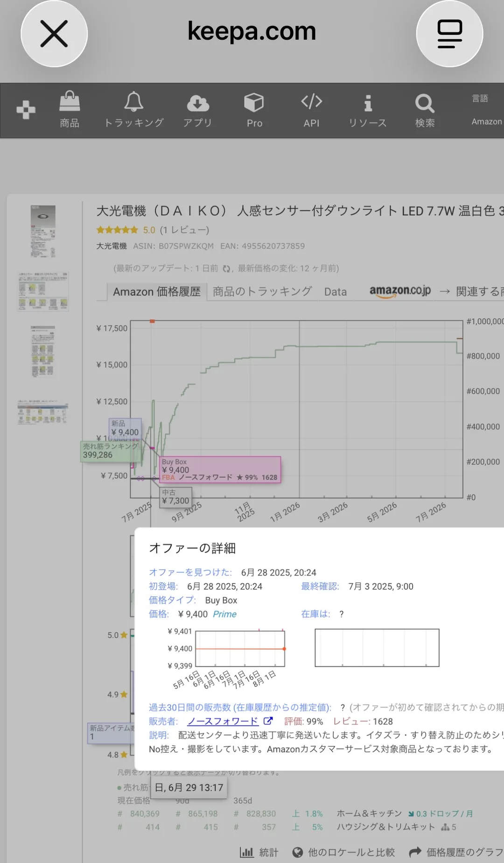This screenshot has height=863, width=504.
Task: Open the 価格履歴のグラフ share arrow link
Action: pyautogui.click(x=456, y=853)
